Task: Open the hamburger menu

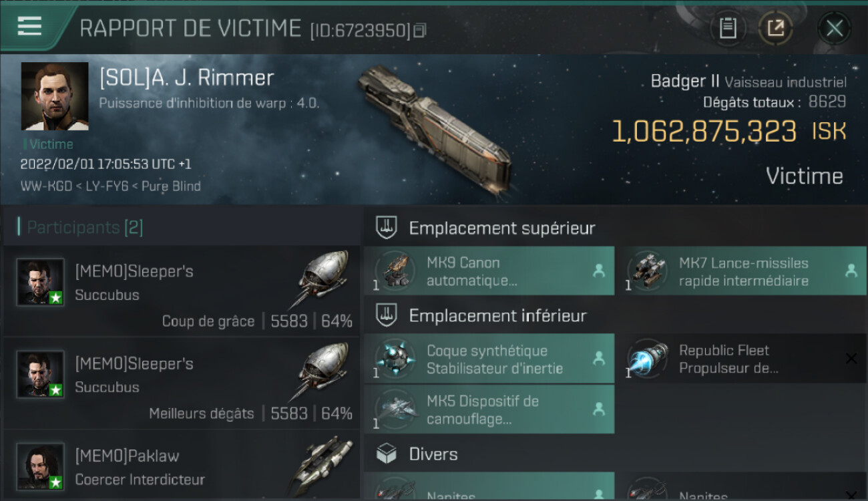Action: 29,27
